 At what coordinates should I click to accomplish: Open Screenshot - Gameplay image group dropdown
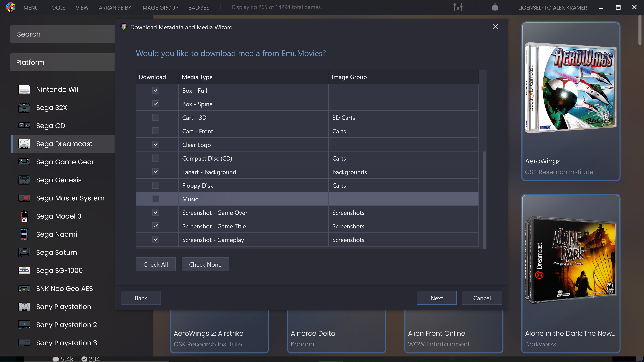(x=404, y=240)
